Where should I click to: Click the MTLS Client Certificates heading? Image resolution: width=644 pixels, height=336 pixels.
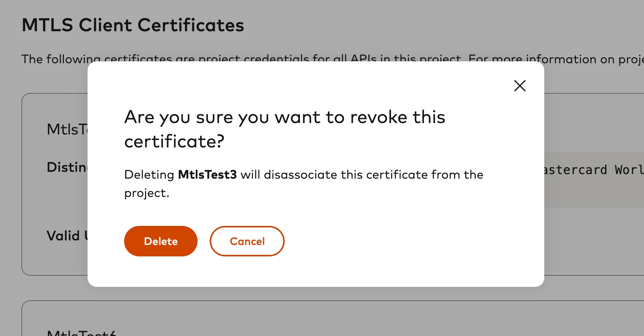click(x=133, y=25)
